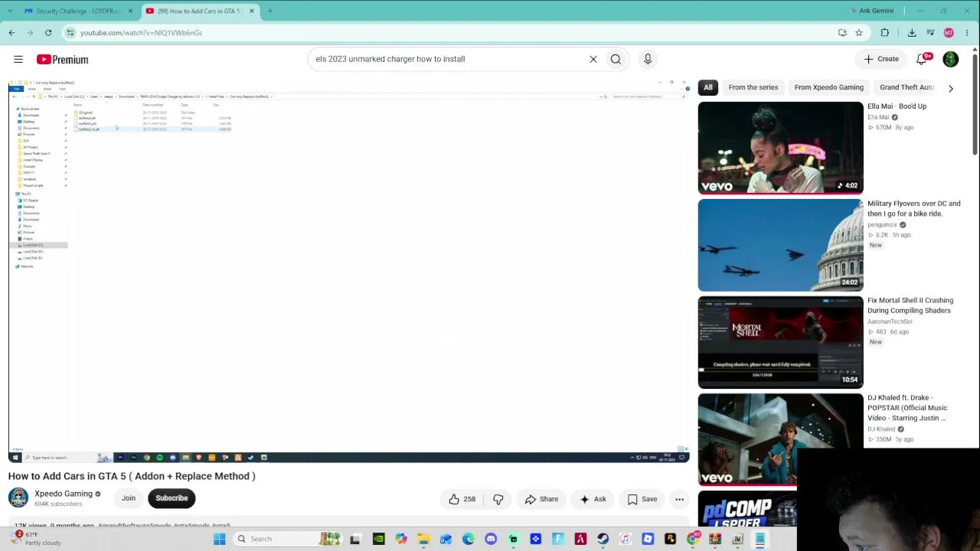This screenshot has height=551, width=980.
Task: Clear the YouTube search query
Action: 593,59
